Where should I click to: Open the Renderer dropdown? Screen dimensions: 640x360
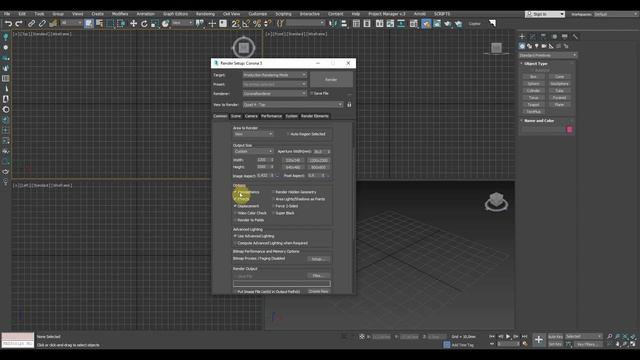click(274, 93)
